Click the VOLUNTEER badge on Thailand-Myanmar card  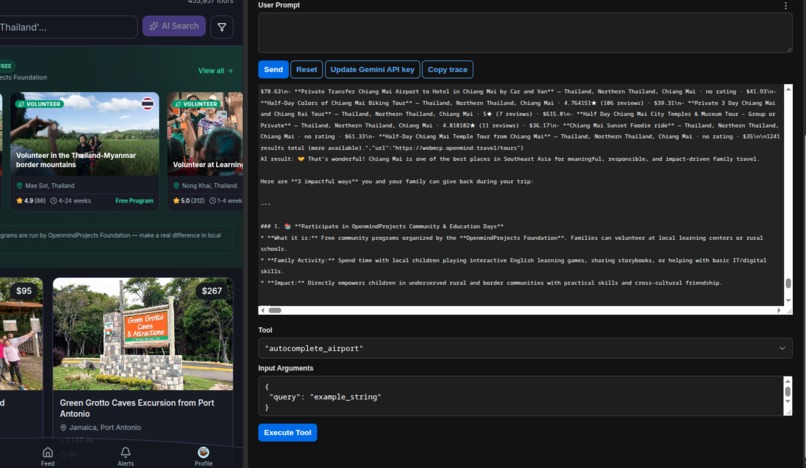40,104
